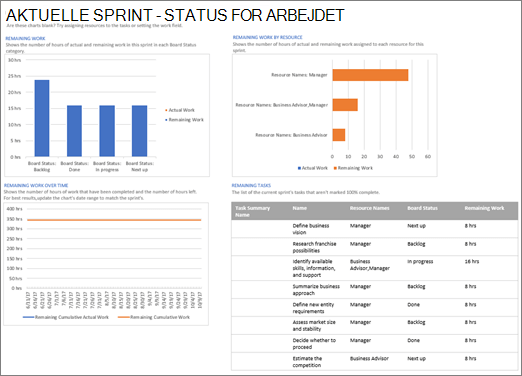Click the Board Status: In progress blue bar
Screen dimensions: 522x376
pyautogui.click(x=107, y=131)
